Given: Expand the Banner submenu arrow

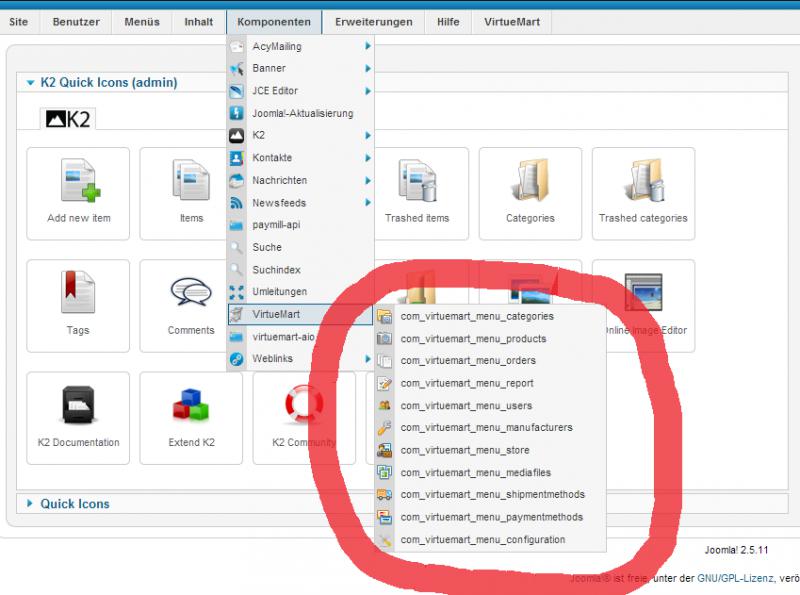Looking at the screenshot, I should point(368,68).
